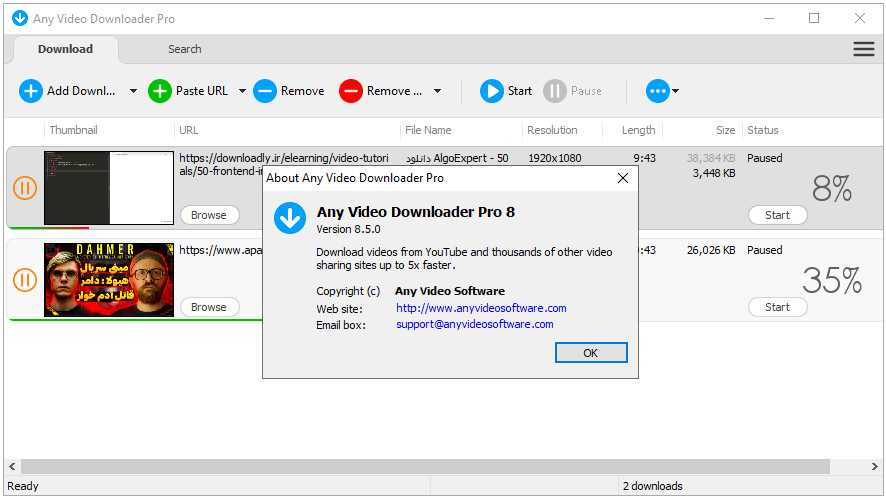Click the green Paste URL plus icon
Viewport: 886px width, 499px height.
[159, 91]
